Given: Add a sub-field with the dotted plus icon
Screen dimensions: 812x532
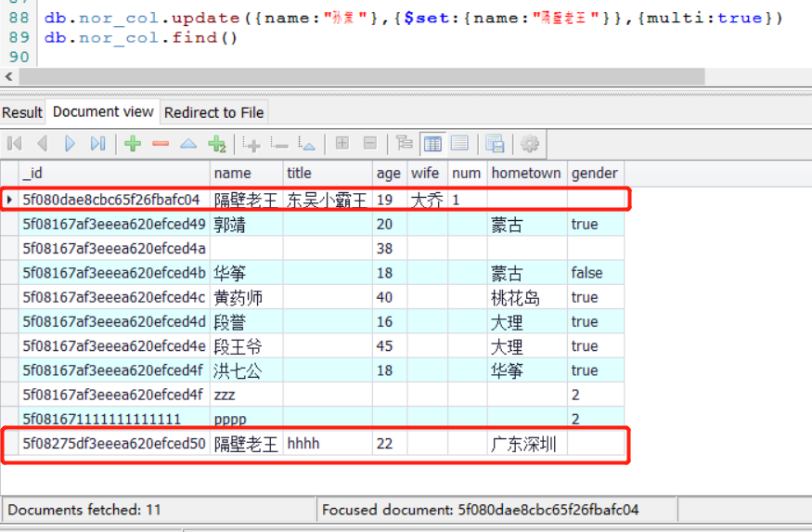Looking at the screenshot, I should (x=251, y=144).
